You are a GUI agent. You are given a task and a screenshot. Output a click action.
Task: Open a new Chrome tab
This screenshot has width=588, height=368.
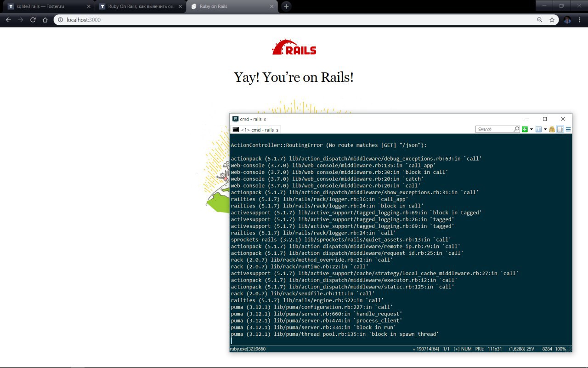click(x=286, y=6)
